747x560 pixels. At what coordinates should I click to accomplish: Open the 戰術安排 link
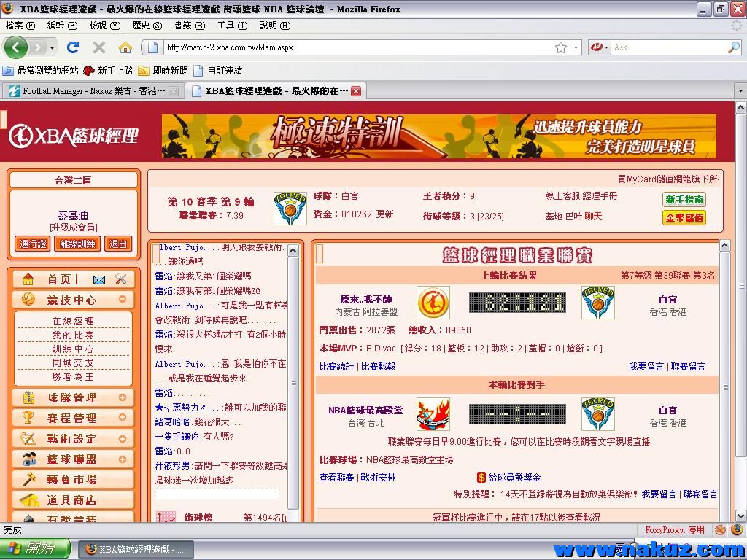(x=379, y=477)
